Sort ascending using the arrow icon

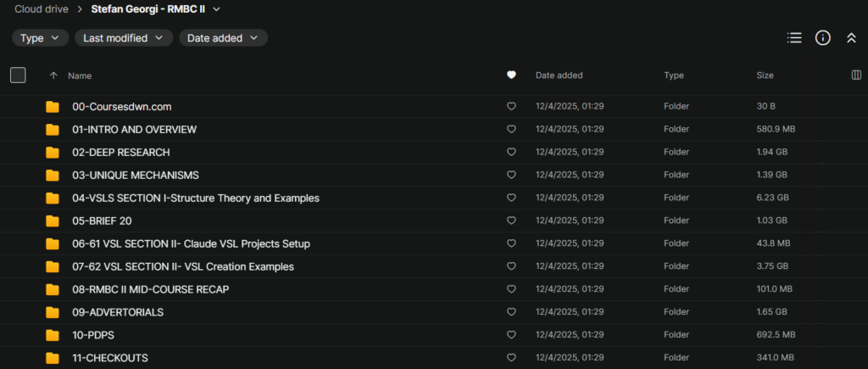click(53, 75)
